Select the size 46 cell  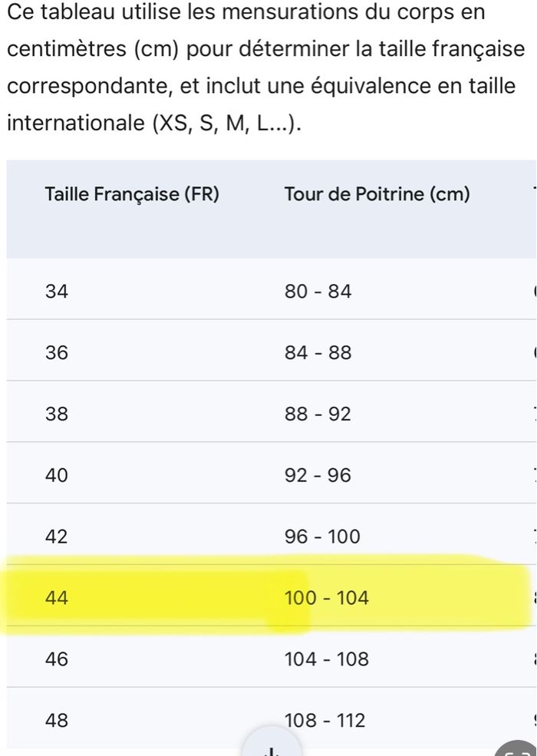(58, 659)
